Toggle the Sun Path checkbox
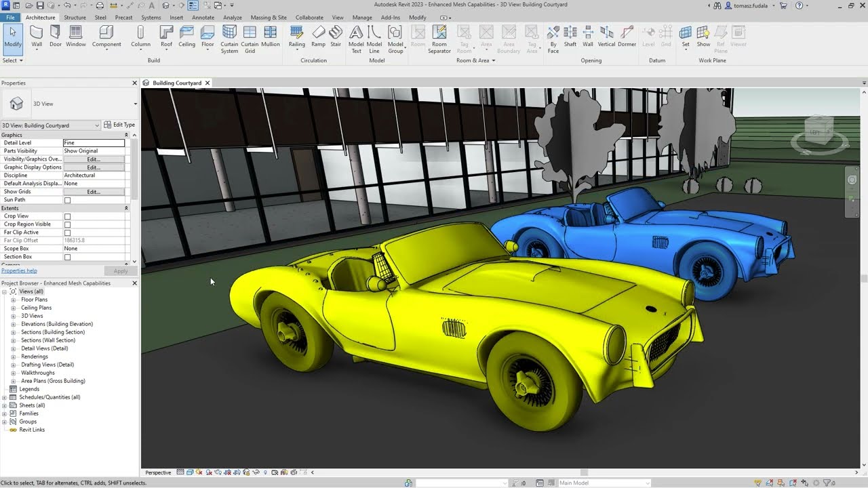This screenshot has width=868, height=488. pos(67,200)
